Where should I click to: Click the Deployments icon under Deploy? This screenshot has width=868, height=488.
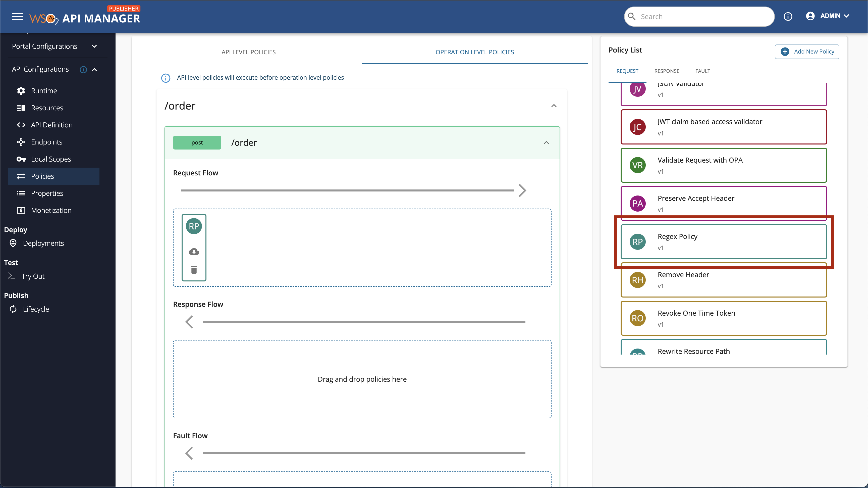13,243
